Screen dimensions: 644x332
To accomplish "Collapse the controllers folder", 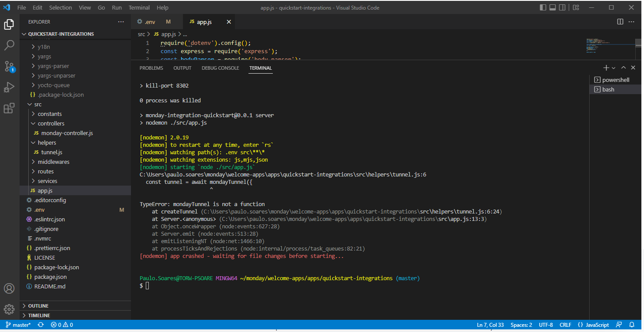I will pos(75,123).
